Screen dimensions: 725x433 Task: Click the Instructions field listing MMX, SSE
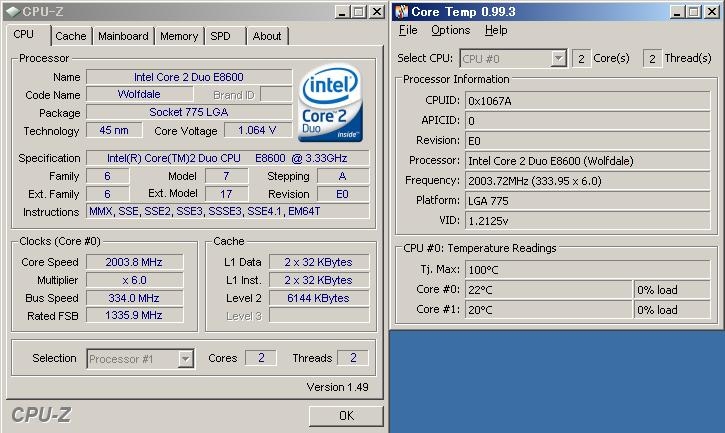[227, 211]
